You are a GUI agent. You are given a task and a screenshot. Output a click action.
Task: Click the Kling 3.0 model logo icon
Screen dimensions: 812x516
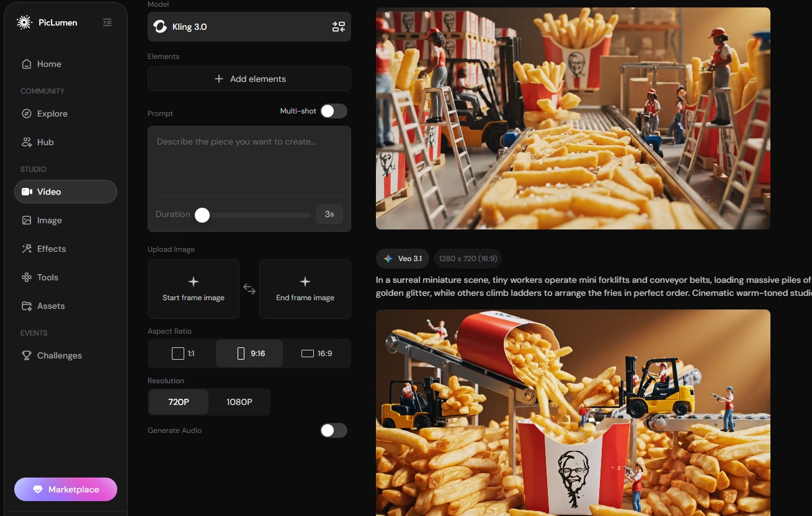160,27
